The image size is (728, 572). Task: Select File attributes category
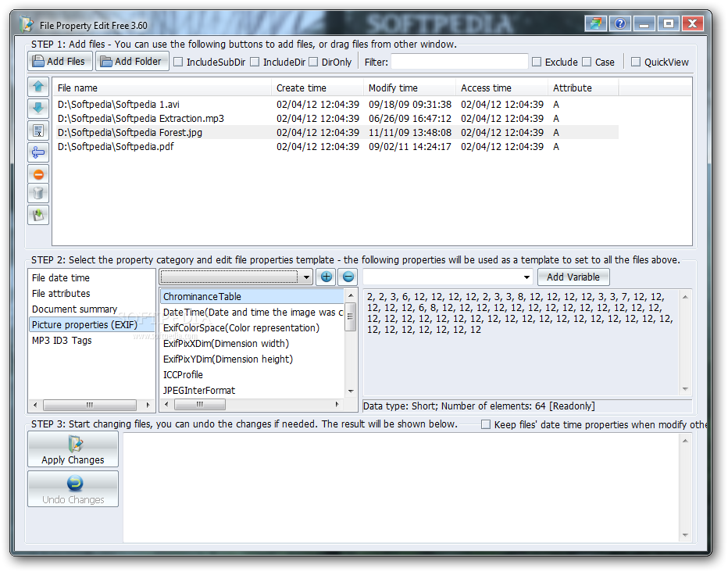pyautogui.click(x=61, y=294)
